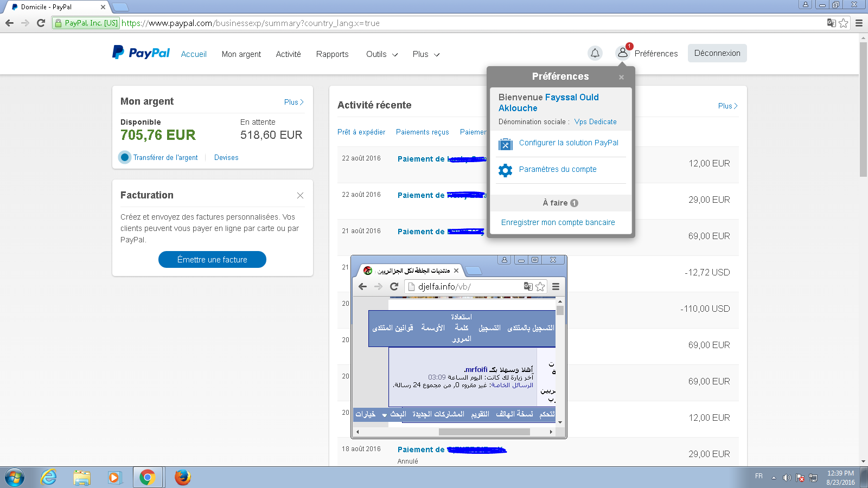Click the Déconnexion button
The image size is (868, 488).
717,53
